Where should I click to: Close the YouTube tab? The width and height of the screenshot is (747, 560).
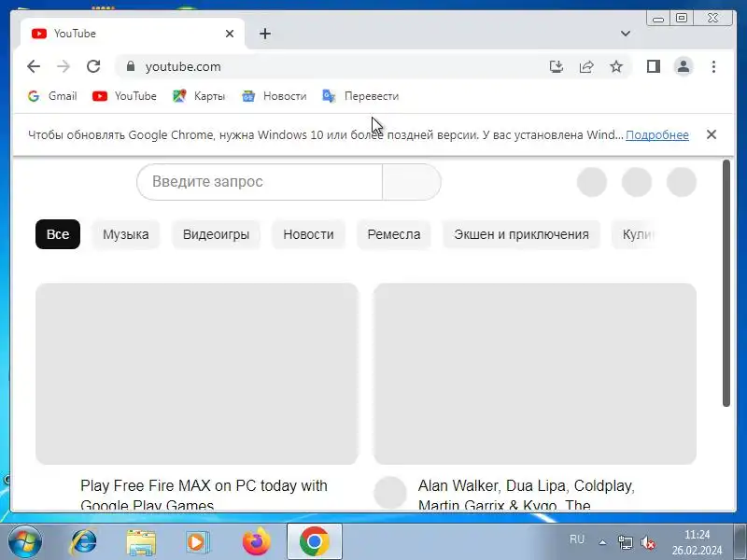(x=230, y=34)
